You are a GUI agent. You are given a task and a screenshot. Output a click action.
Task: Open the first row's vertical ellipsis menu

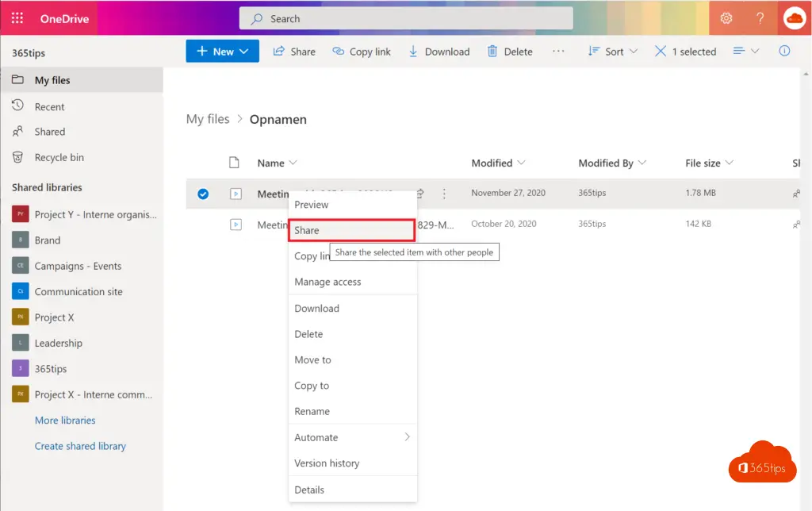pyautogui.click(x=444, y=194)
